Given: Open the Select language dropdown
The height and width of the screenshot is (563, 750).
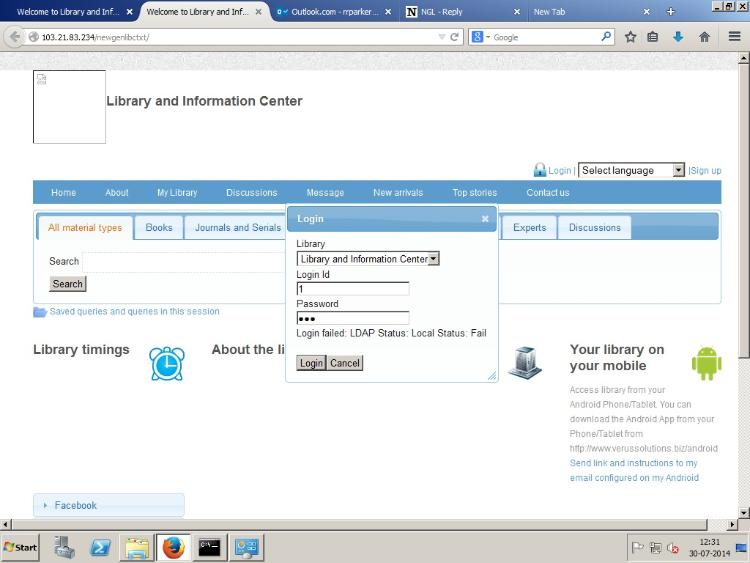Looking at the screenshot, I should point(631,171).
